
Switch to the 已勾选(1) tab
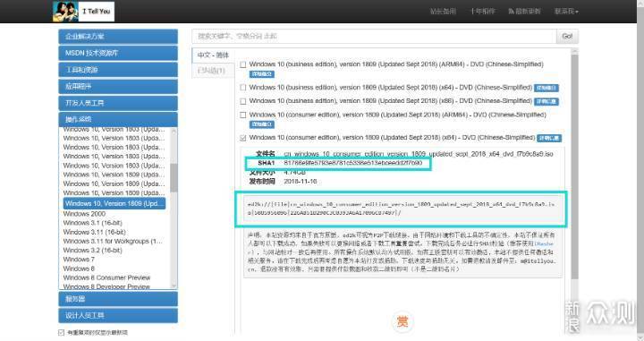coord(211,70)
